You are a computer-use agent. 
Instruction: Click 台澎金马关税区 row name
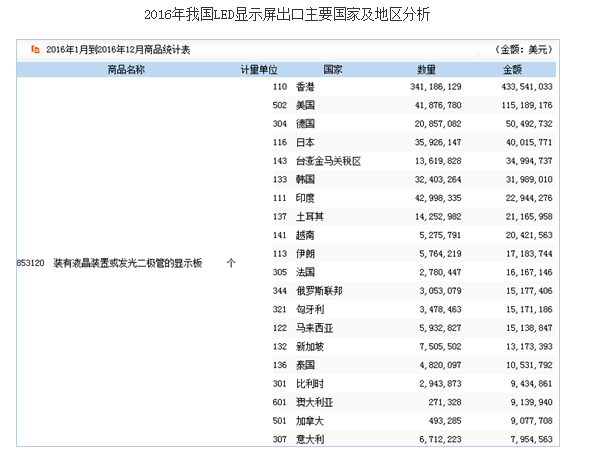pyautogui.click(x=328, y=161)
